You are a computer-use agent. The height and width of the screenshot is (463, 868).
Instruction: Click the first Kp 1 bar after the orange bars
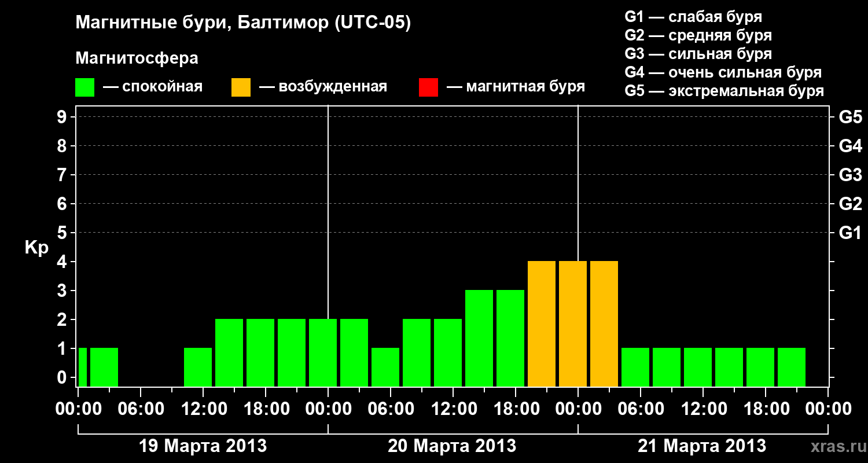(x=635, y=367)
